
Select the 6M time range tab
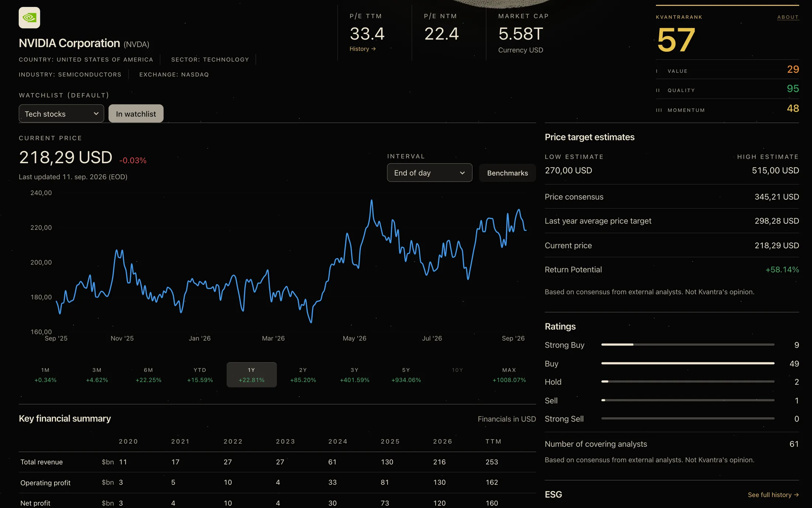click(148, 375)
